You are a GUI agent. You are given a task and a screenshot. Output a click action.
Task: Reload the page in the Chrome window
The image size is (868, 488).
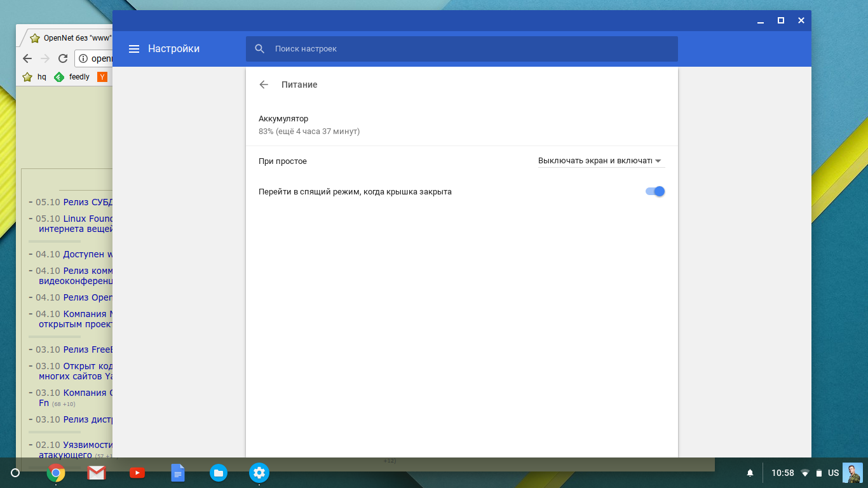tap(62, 58)
